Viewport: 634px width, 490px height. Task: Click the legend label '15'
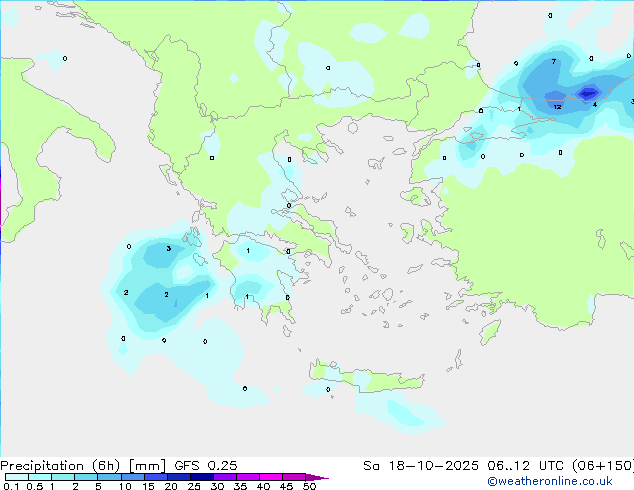click(148, 486)
